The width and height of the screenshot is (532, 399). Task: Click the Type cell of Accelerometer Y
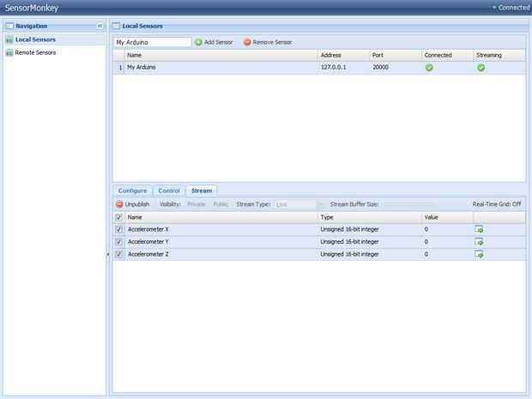point(369,242)
